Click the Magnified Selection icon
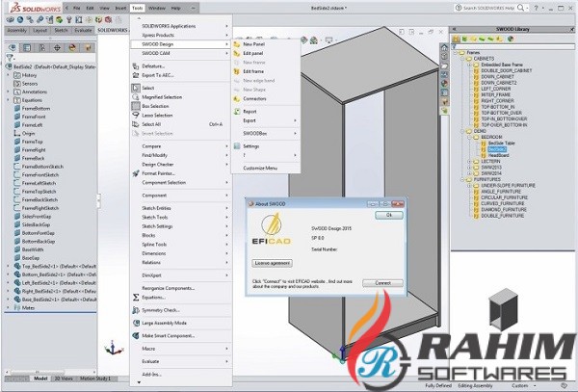This screenshot has height=392, width=578. pos(136,97)
